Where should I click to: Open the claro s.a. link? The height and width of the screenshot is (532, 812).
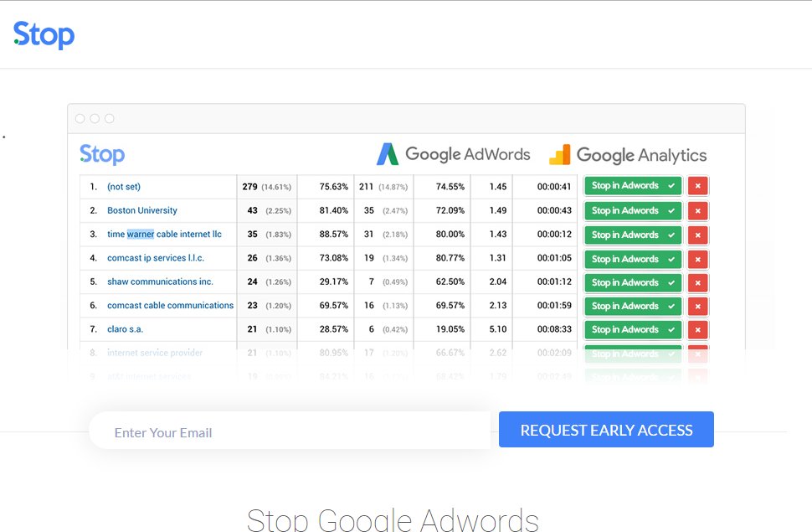125,329
